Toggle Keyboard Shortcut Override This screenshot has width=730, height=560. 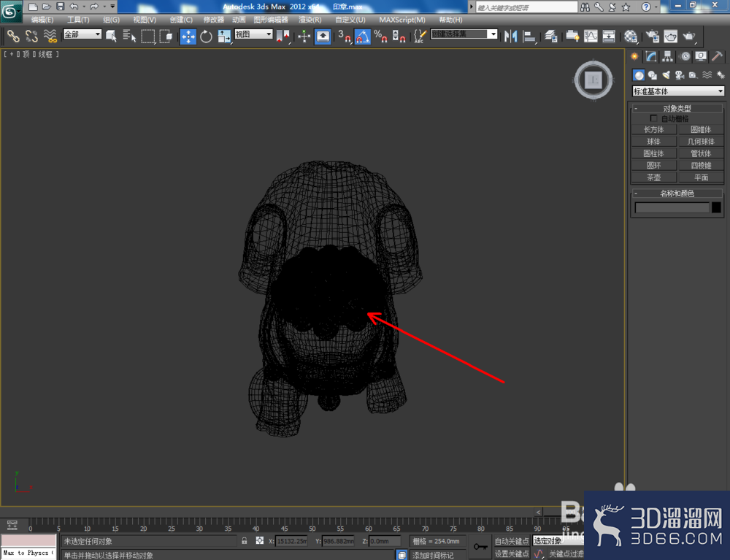(323, 36)
